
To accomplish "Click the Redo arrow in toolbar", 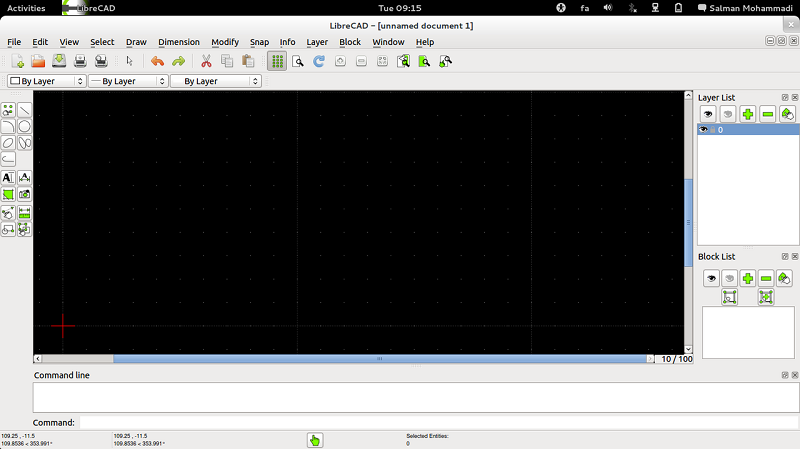I will (x=178, y=61).
